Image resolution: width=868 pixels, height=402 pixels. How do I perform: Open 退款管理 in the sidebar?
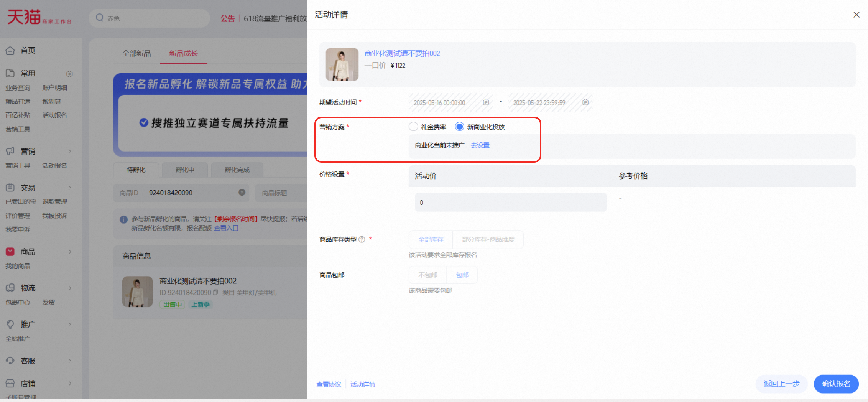pyautogui.click(x=54, y=201)
